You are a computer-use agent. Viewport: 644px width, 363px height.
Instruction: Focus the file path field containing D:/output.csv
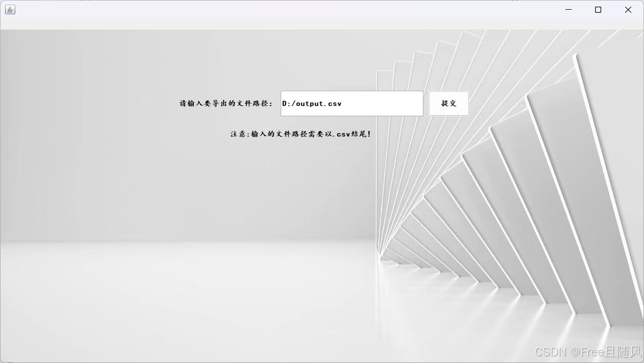pyautogui.click(x=352, y=103)
